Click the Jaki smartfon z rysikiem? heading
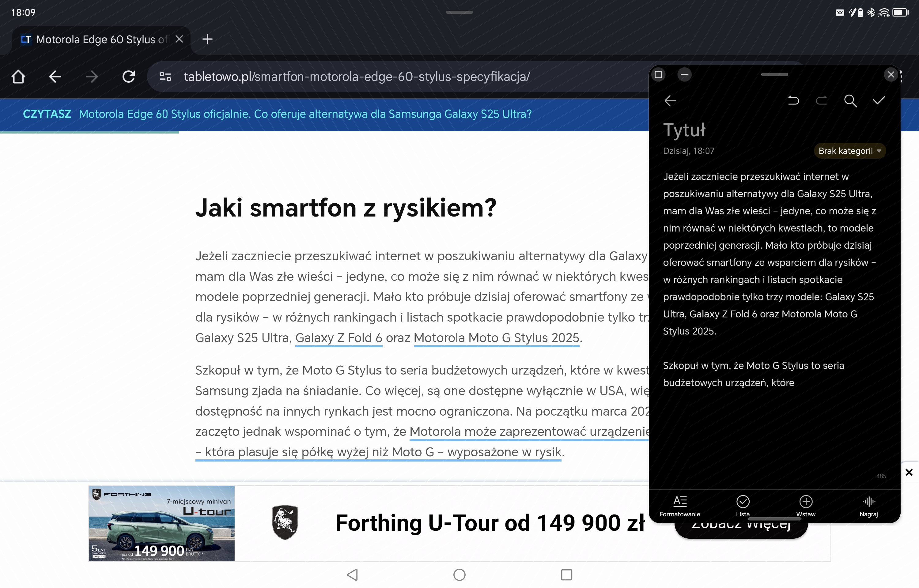This screenshot has height=588, width=919. (x=346, y=208)
